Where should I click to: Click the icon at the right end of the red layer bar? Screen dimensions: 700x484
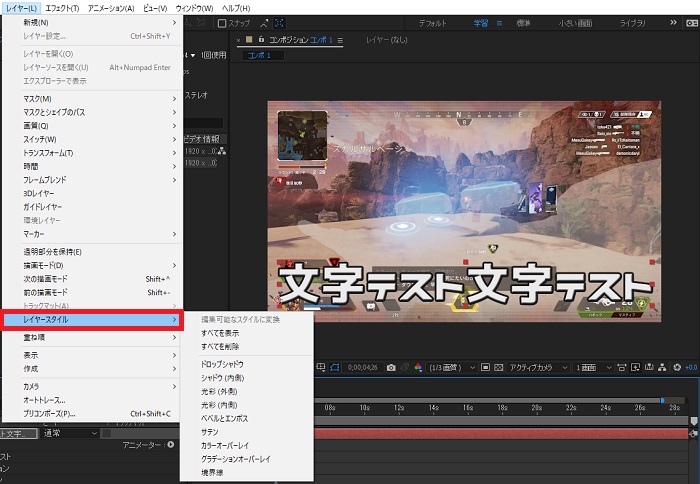click(x=693, y=433)
